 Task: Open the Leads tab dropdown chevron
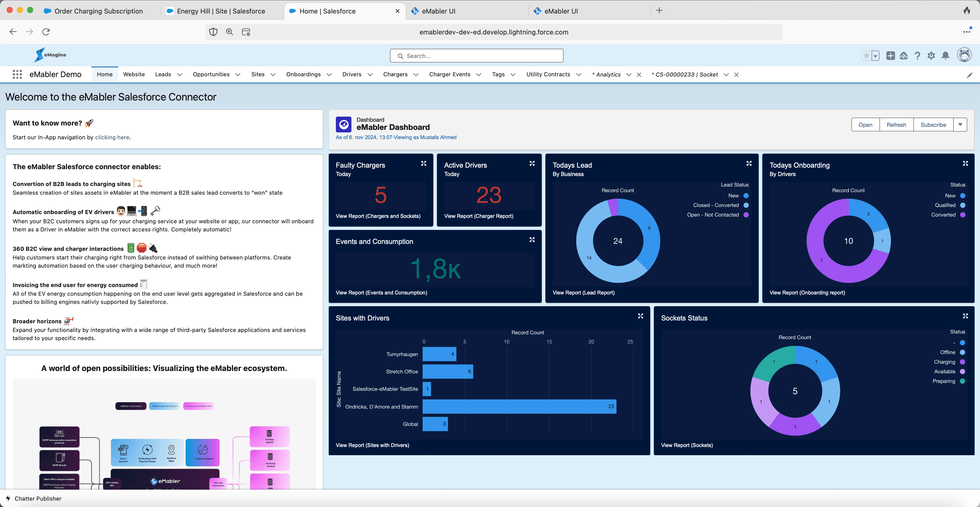(x=180, y=75)
